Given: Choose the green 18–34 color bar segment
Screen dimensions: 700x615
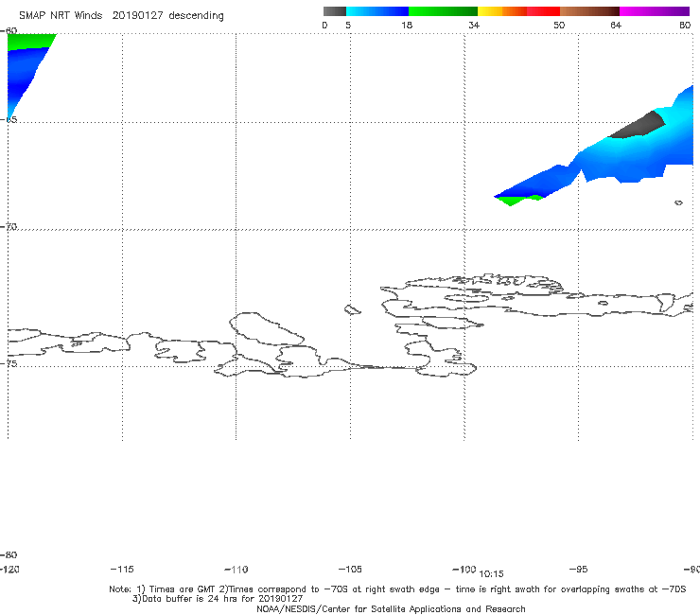Looking at the screenshot, I should [x=443, y=11].
